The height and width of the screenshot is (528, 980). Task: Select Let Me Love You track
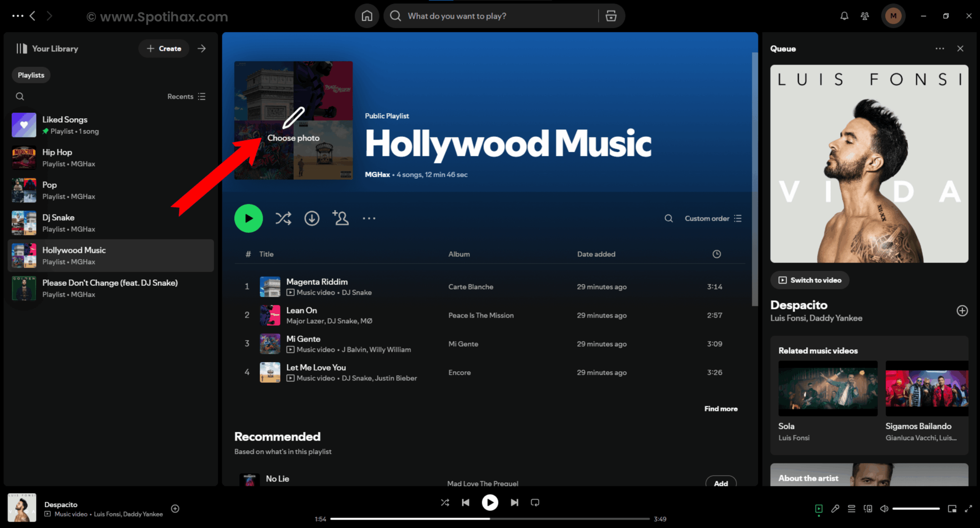coord(490,372)
